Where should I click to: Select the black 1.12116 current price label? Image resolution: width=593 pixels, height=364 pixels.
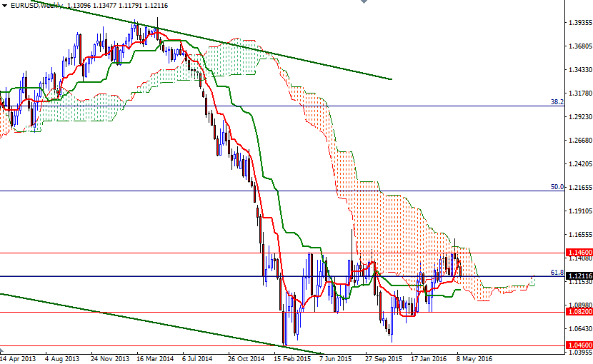pos(577,275)
